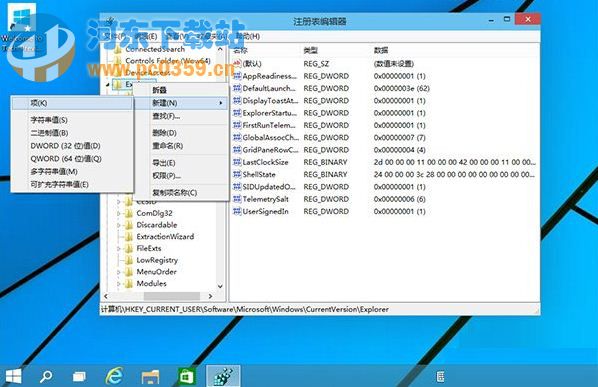Select the UserSignedIn value name

pos(265,211)
